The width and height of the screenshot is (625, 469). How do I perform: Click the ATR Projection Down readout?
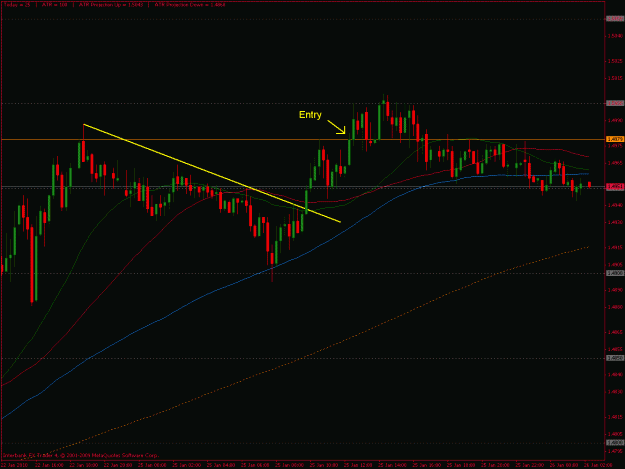tap(190, 5)
